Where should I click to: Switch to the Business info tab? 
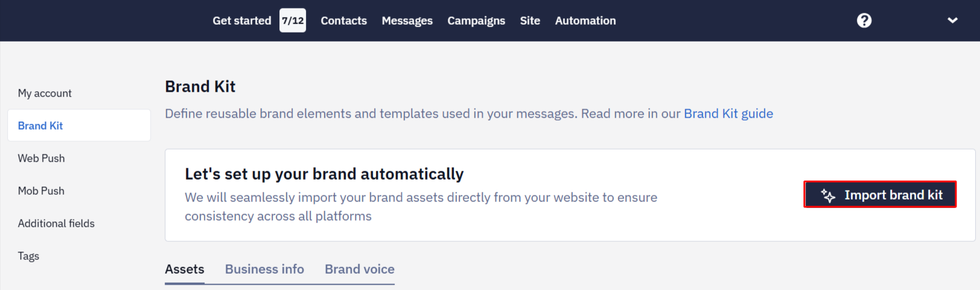click(x=264, y=269)
